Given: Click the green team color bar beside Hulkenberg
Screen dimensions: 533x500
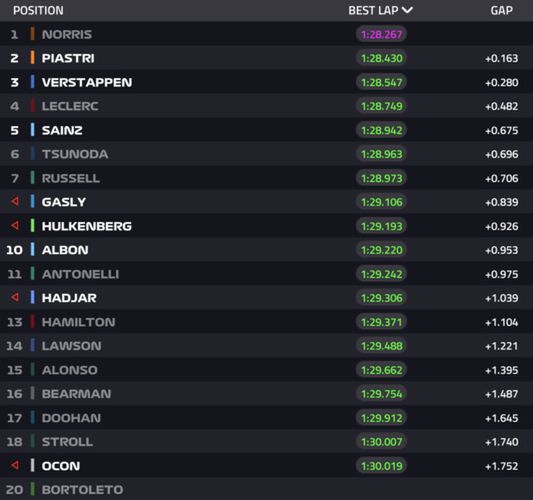Looking at the screenshot, I should coord(32,226).
